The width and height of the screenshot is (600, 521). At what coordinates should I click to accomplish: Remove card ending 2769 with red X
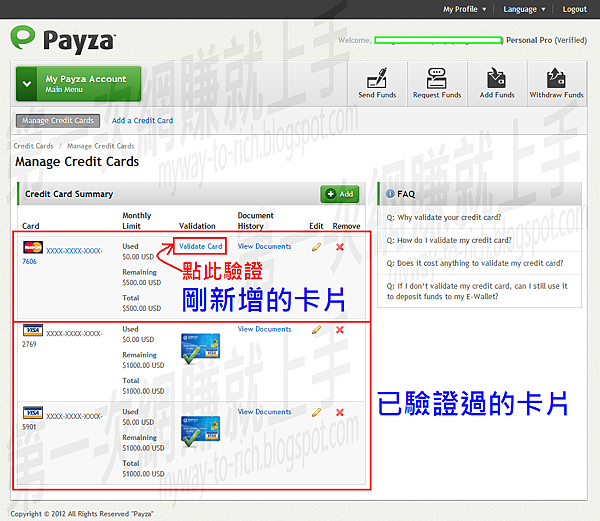pyautogui.click(x=339, y=330)
